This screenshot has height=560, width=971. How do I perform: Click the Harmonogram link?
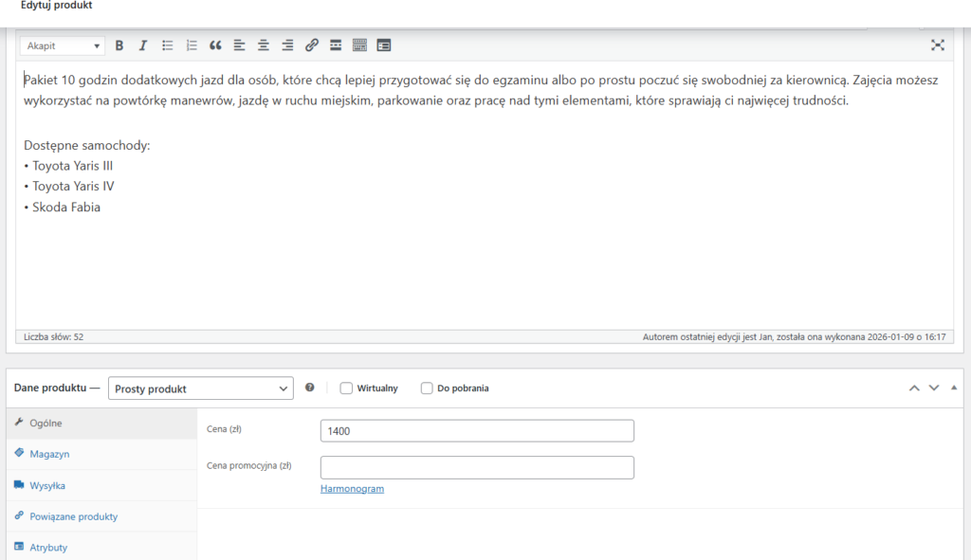tap(352, 489)
